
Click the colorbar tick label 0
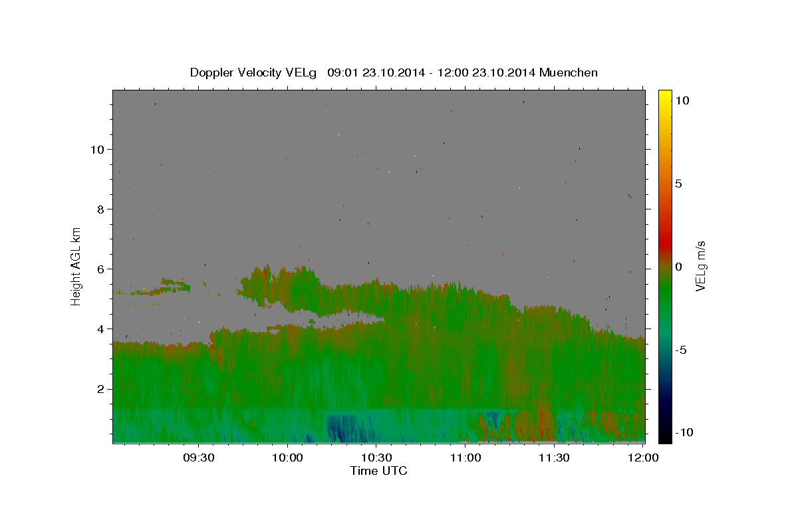tap(678, 267)
